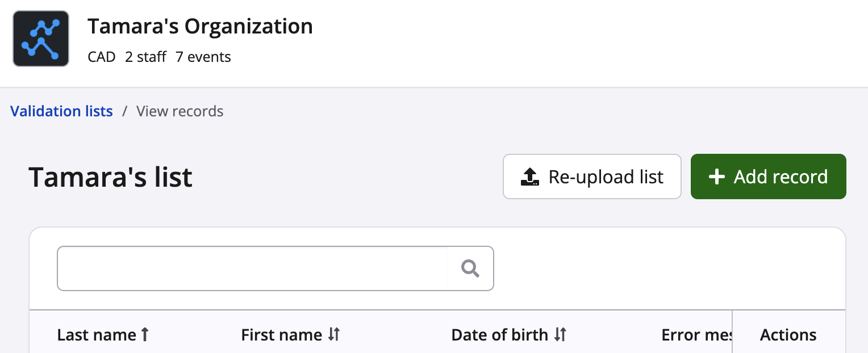Viewport: 868px width, 353px height.
Task: Click the View records breadcrumb text
Action: (180, 111)
